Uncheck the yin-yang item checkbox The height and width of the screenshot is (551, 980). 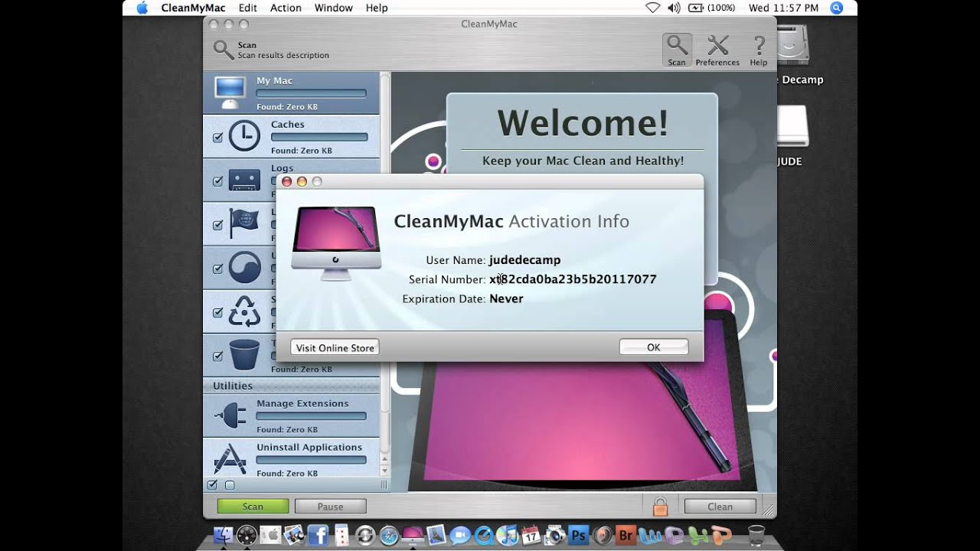pos(217,269)
